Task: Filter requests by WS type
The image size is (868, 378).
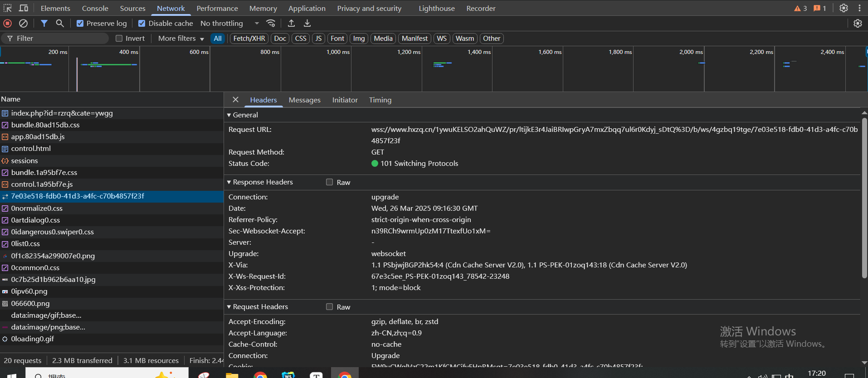Action: (x=441, y=39)
